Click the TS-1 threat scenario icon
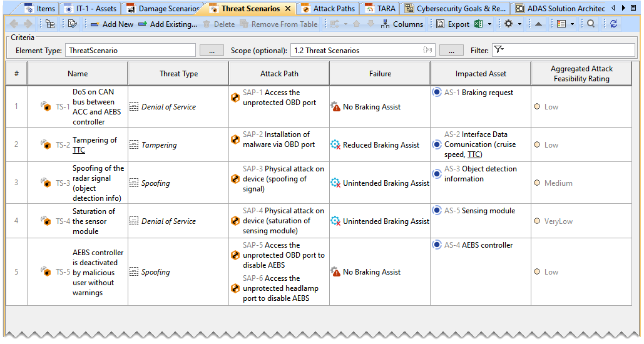This screenshot has height=344, width=644. tap(46, 107)
